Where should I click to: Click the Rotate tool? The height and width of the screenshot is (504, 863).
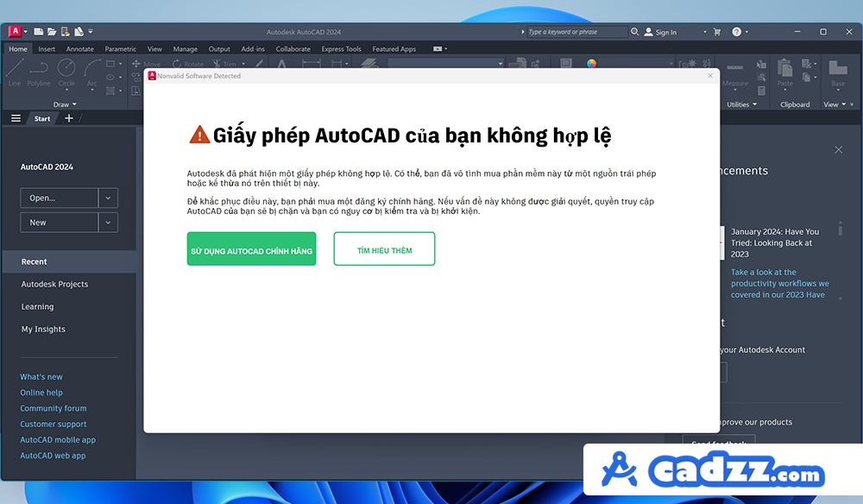(x=187, y=64)
